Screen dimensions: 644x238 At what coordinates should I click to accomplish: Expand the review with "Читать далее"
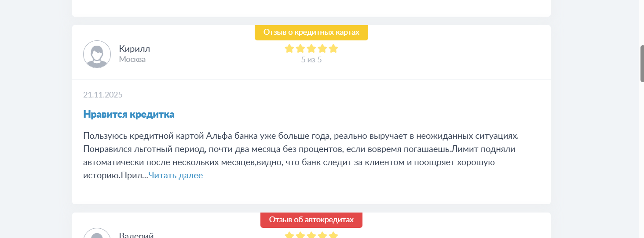176,176
